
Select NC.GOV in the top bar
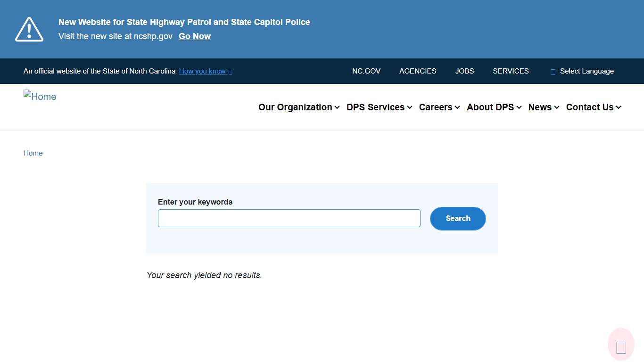tap(366, 71)
